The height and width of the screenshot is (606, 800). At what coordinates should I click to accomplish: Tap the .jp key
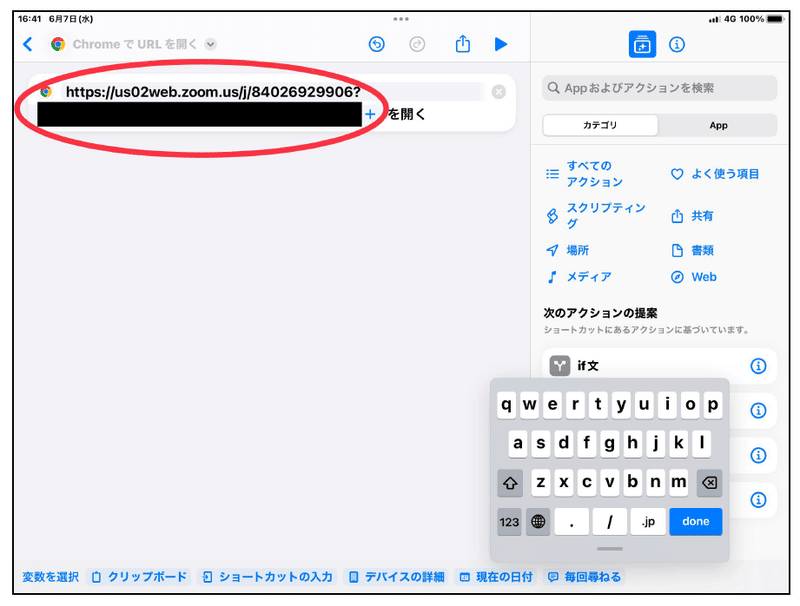click(x=648, y=521)
